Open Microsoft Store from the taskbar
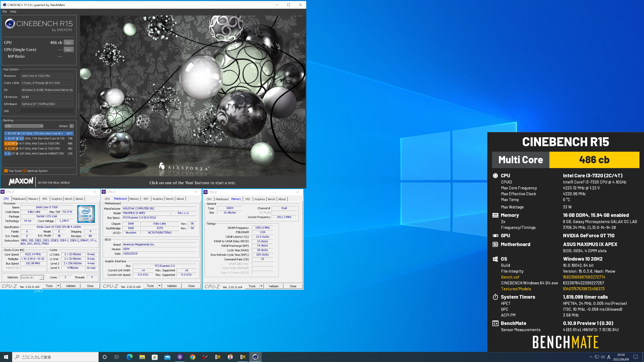This screenshot has width=644, height=362. (x=155, y=357)
